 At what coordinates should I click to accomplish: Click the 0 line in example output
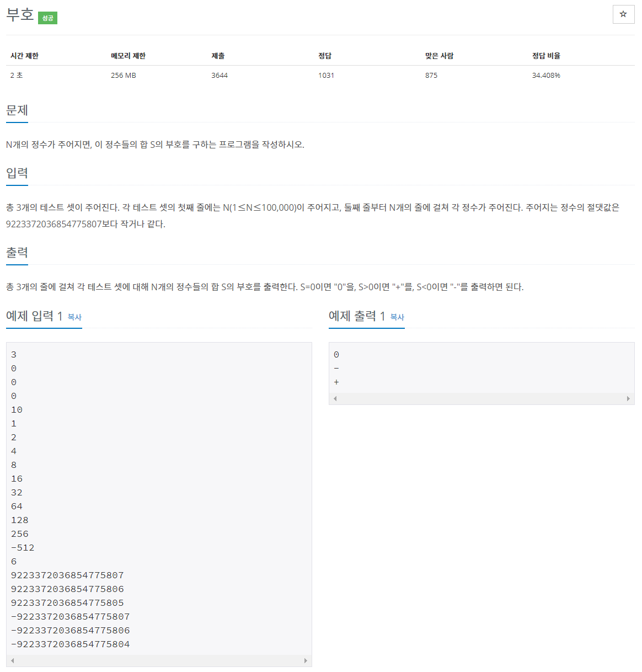pos(336,355)
